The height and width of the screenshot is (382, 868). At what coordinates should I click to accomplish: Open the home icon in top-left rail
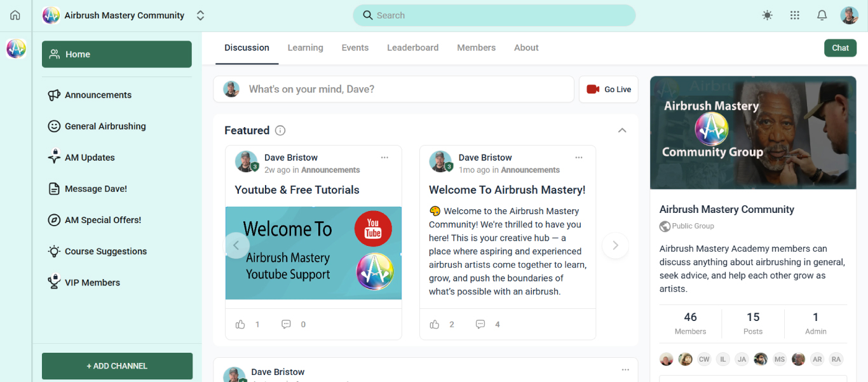pos(15,15)
